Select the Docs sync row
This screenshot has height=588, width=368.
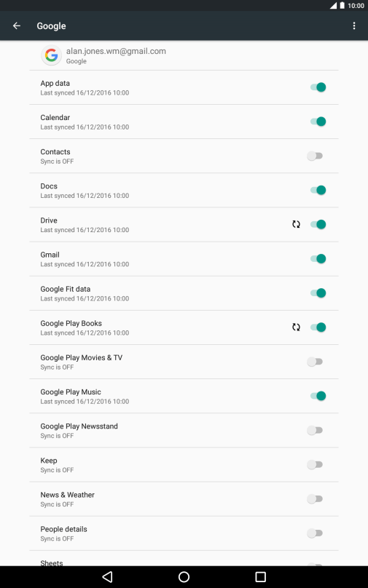pyautogui.click(x=184, y=190)
